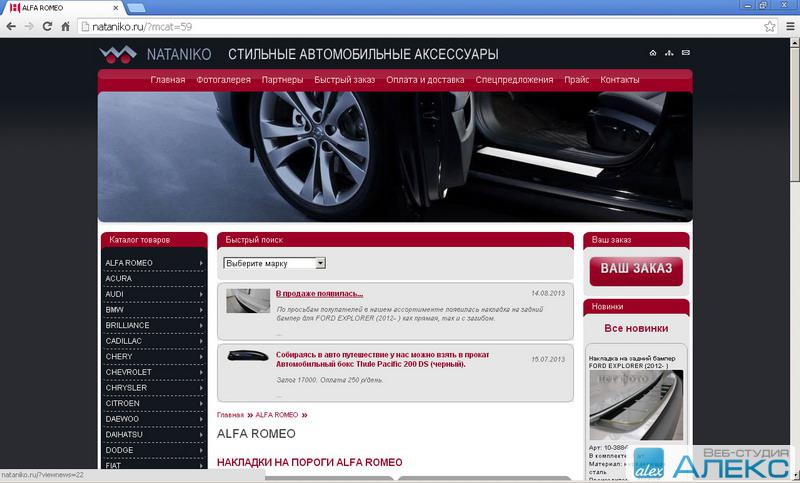Open the 'Выберите марку' brand dropdown
Screen dimensions: 800x483
pos(275,263)
